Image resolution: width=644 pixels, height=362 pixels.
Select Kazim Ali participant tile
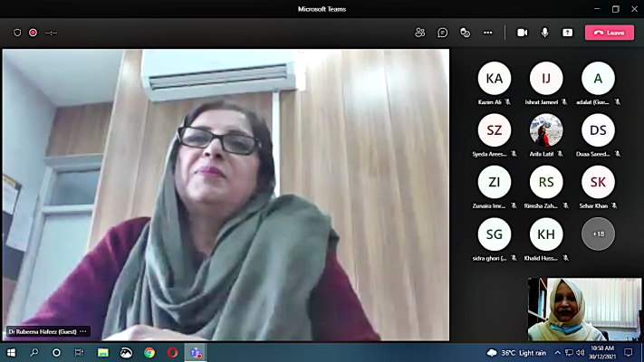(495, 79)
